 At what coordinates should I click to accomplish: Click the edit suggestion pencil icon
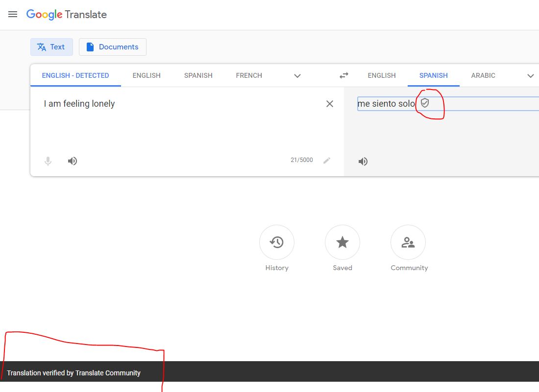click(x=327, y=160)
